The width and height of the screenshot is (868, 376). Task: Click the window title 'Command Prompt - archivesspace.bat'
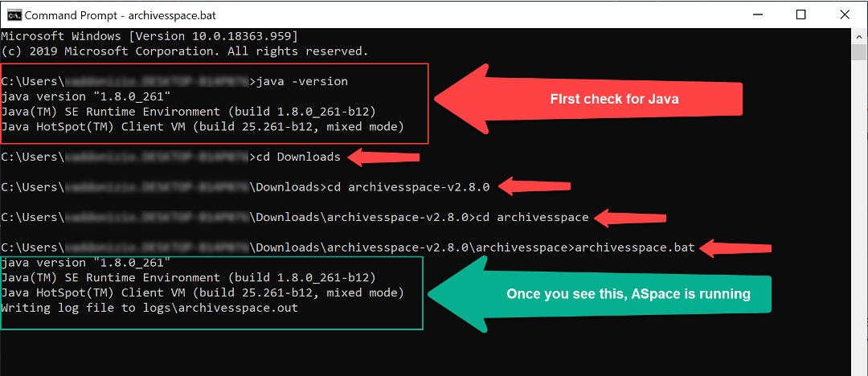click(121, 14)
